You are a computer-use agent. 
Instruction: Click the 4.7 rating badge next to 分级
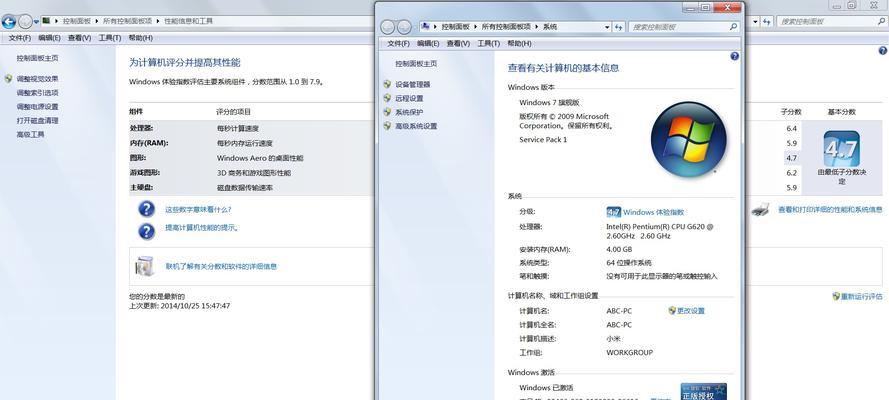pyautogui.click(x=613, y=212)
